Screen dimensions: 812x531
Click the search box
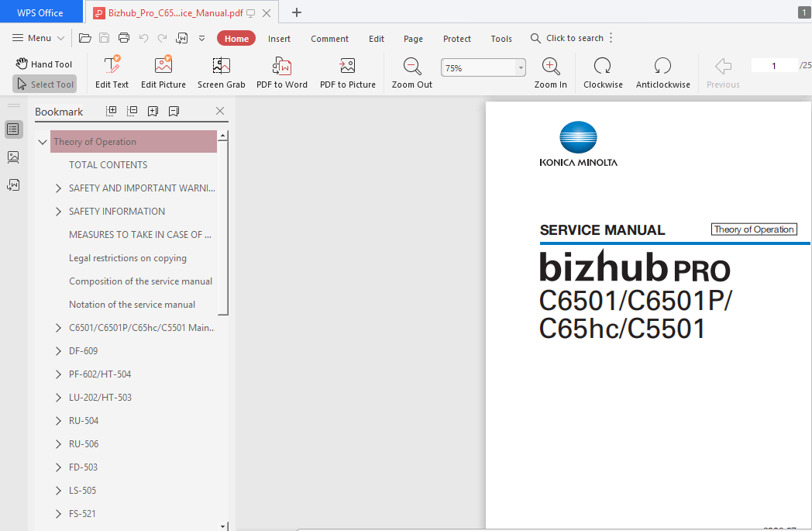567,38
